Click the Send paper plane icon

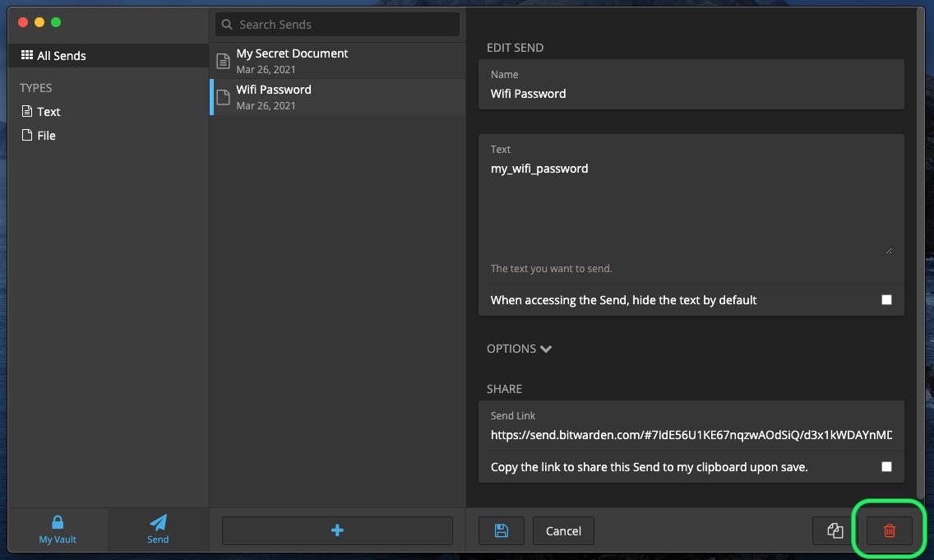[158, 522]
